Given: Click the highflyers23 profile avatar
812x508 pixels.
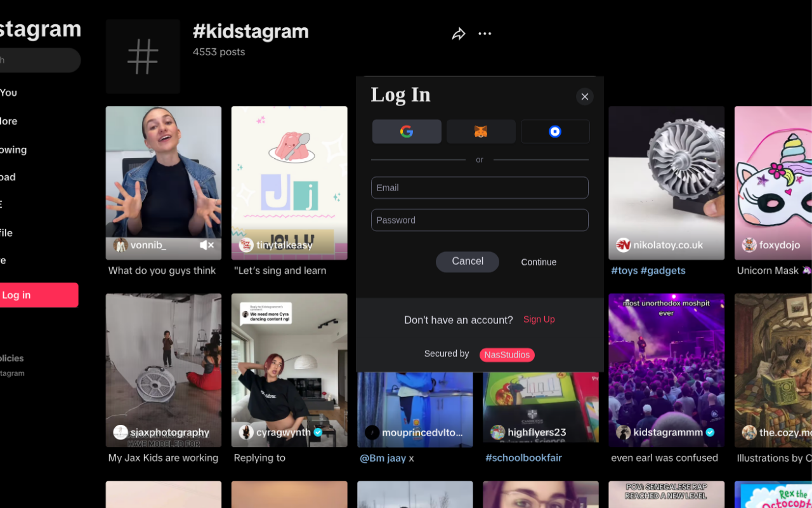Looking at the screenshot, I should tap(498, 432).
